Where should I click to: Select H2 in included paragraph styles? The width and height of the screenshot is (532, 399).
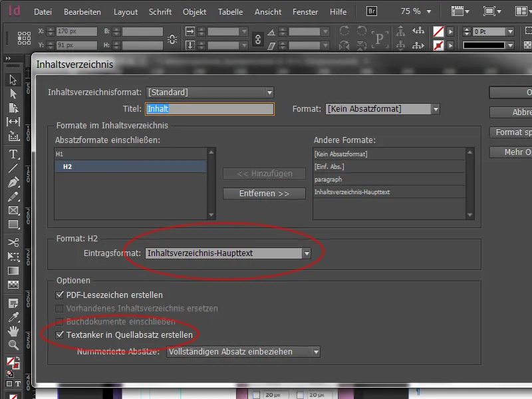(130, 167)
